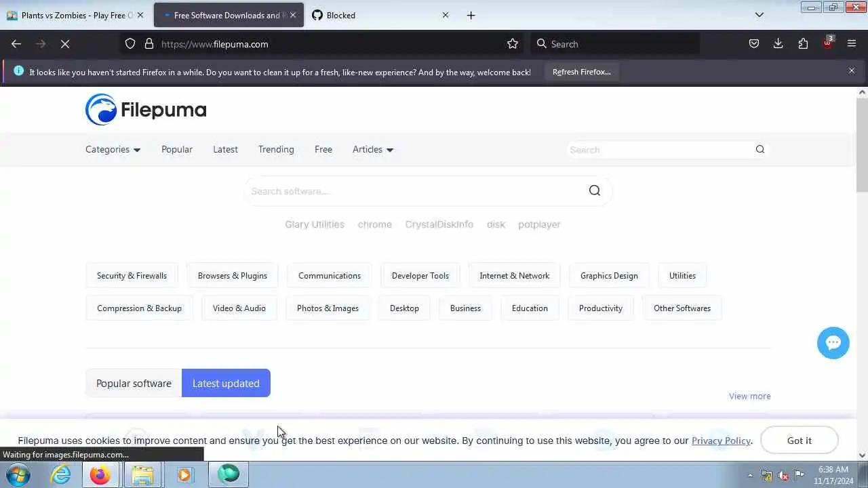
Task: Select the Popular software tab
Action: [x=134, y=383]
